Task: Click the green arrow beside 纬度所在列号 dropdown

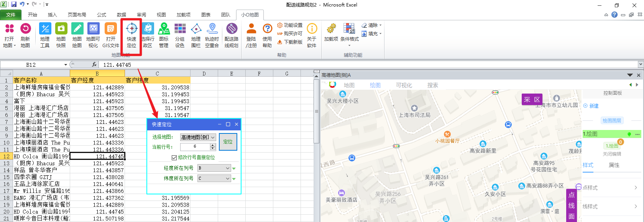Action: click(234, 179)
